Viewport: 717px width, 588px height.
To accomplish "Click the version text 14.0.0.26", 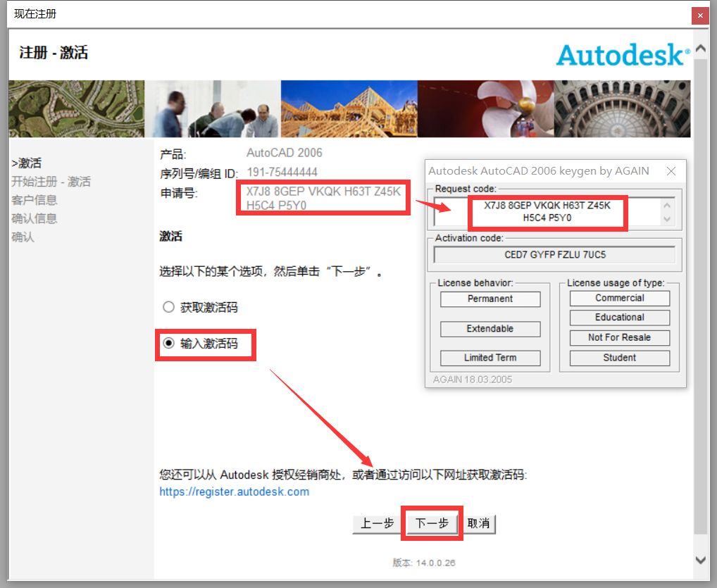I will pyautogui.click(x=435, y=563).
